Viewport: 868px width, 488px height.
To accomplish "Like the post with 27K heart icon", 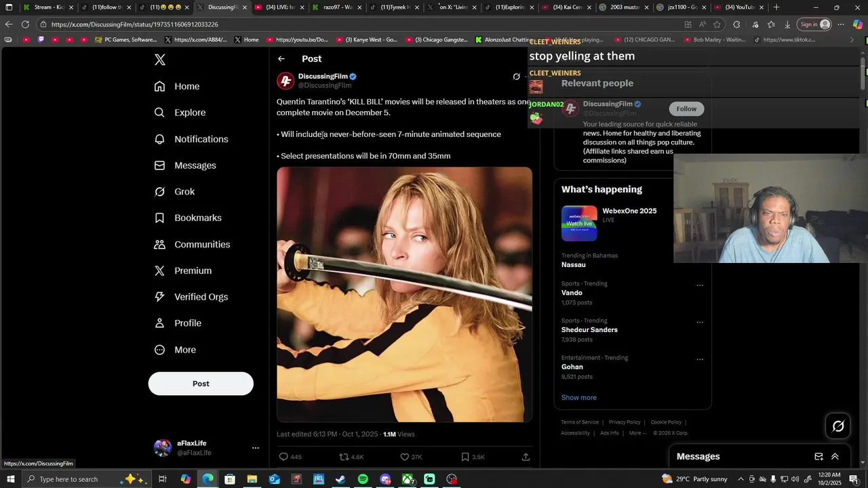I will click(404, 457).
